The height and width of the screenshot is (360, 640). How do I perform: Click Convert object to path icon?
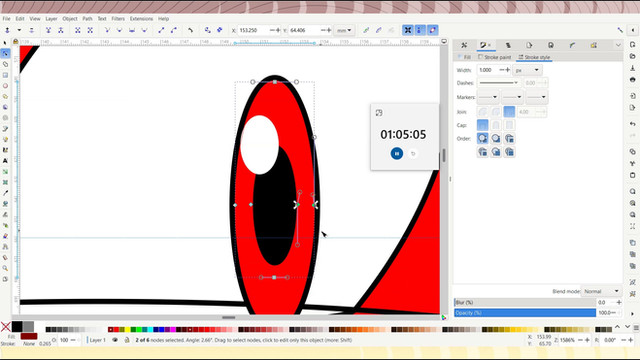point(208,30)
